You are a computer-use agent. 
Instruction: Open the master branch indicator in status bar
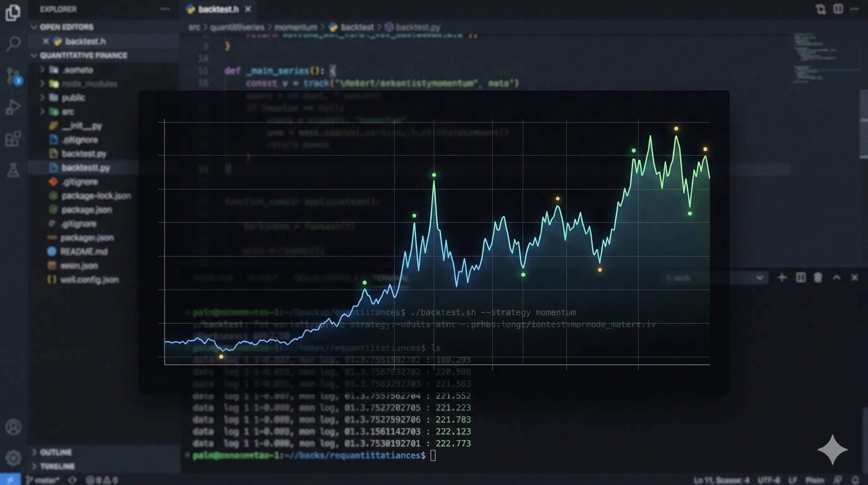click(45, 480)
